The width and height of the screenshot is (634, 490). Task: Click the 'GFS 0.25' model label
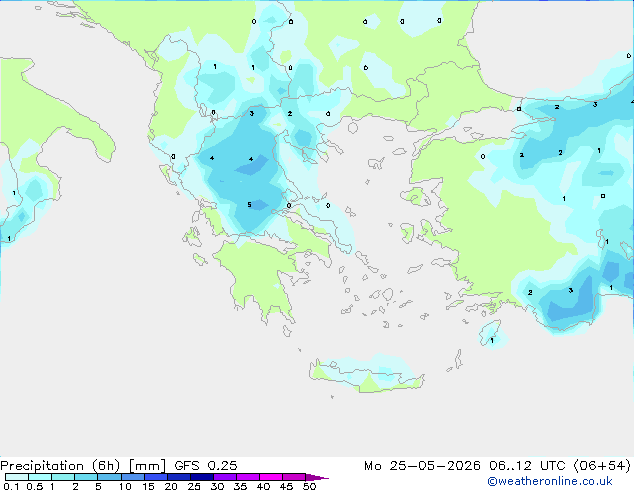tap(206, 466)
